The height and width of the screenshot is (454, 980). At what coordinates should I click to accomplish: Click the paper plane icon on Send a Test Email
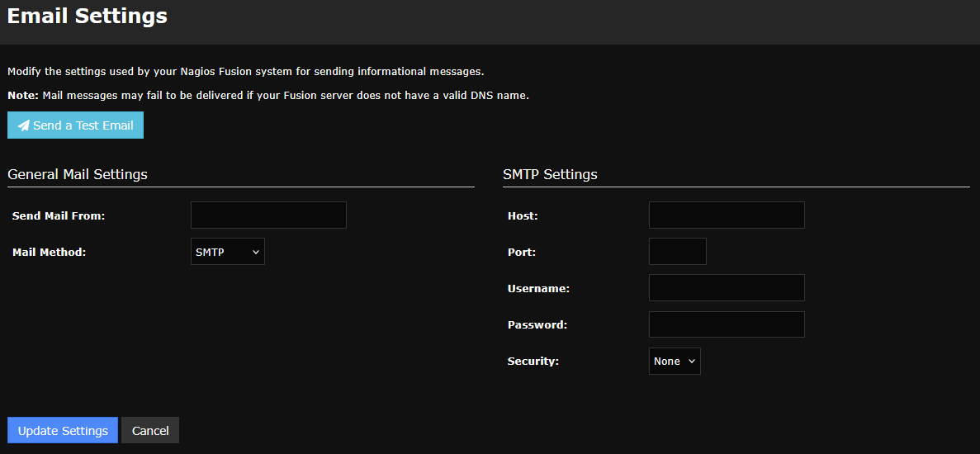pyautogui.click(x=23, y=125)
